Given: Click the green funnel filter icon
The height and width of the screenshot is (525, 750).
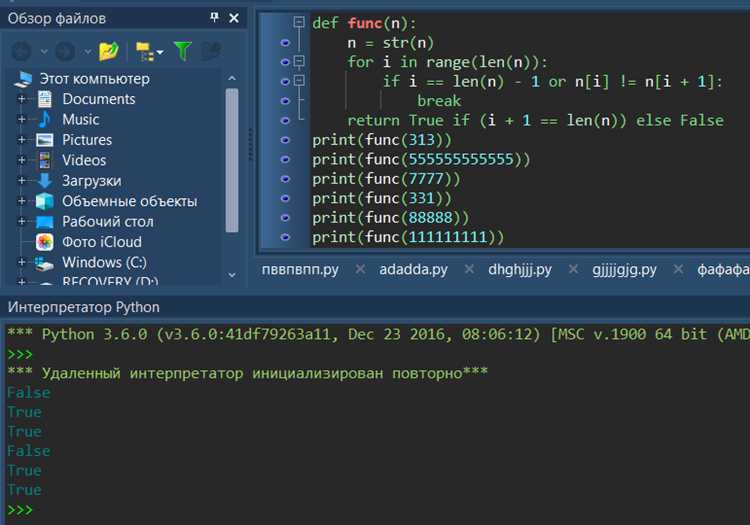Looking at the screenshot, I should (182, 51).
